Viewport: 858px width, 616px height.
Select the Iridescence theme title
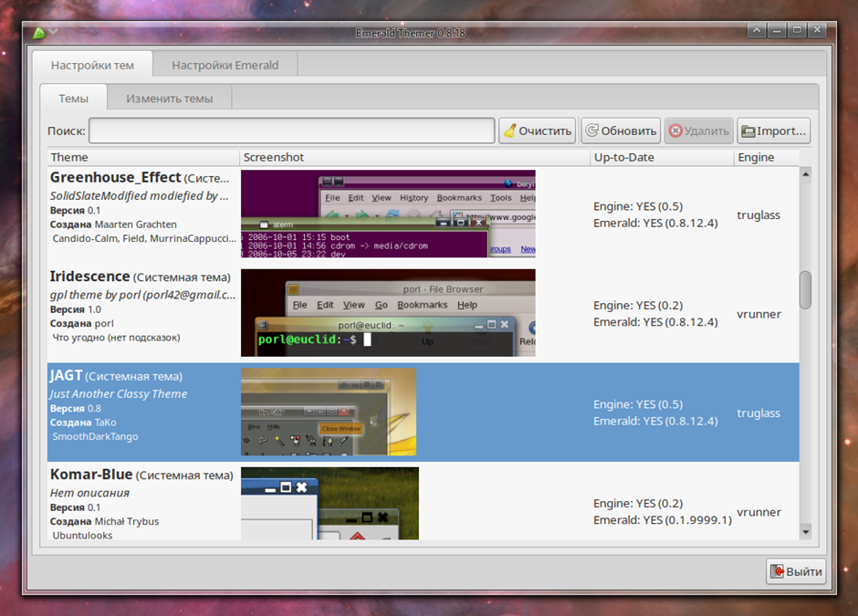(x=89, y=277)
